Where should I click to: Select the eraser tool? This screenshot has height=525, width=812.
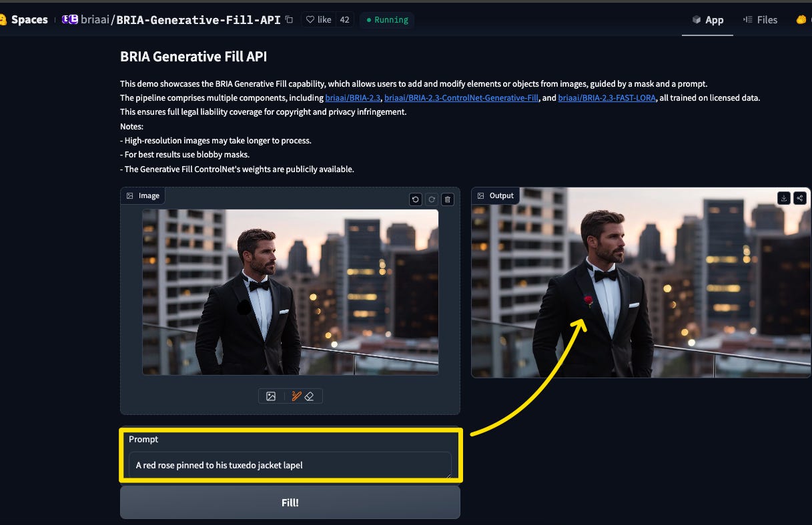coord(309,396)
